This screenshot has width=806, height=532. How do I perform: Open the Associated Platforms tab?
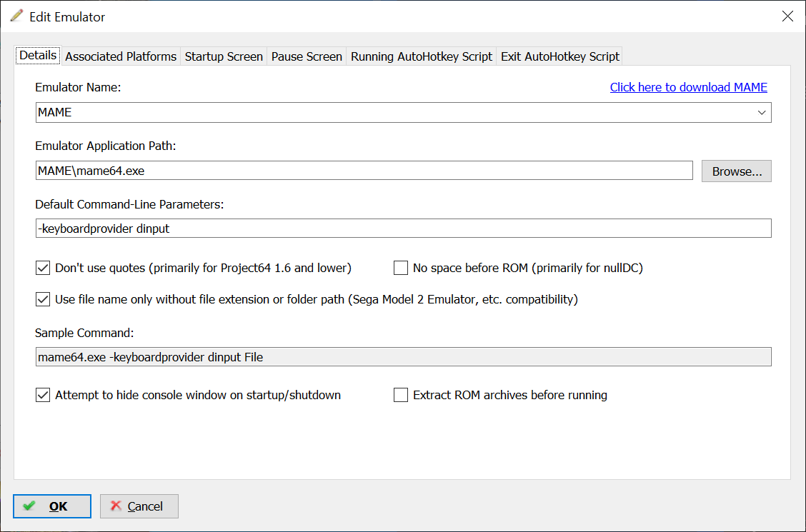click(121, 56)
